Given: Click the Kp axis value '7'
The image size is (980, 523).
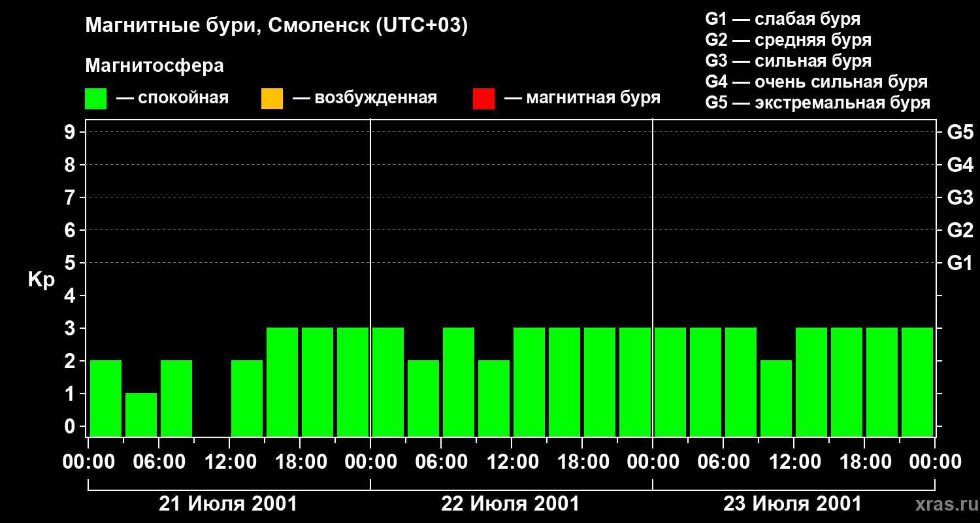Looking at the screenshot, I should (x=71, y=197).
